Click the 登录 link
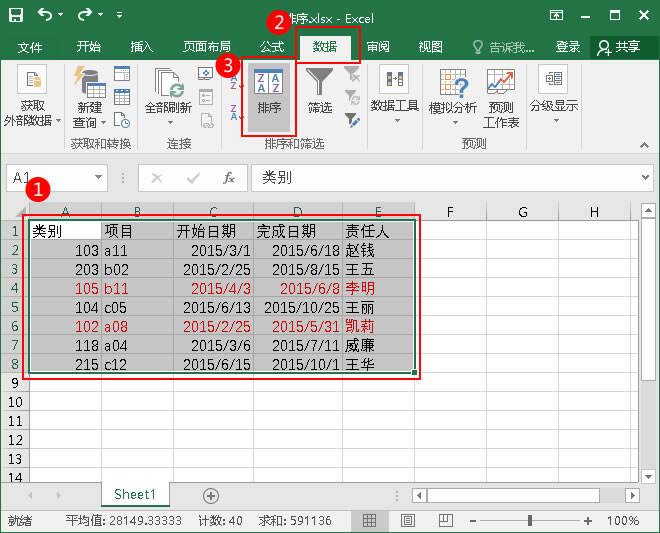 [568, 46]
